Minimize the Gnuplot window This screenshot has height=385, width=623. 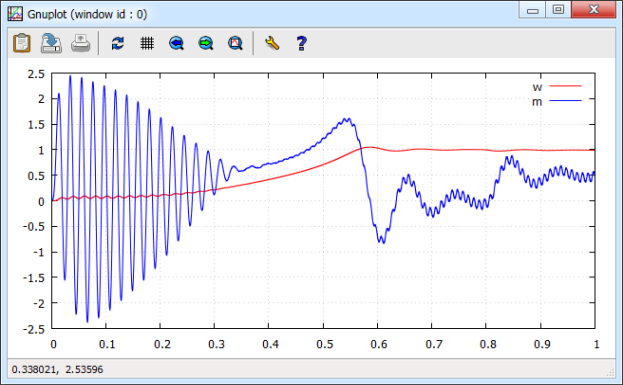click(532, 10)
